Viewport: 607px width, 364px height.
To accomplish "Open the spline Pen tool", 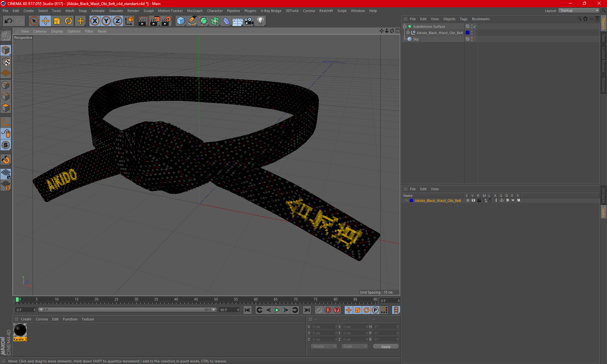I will (192, 21).
